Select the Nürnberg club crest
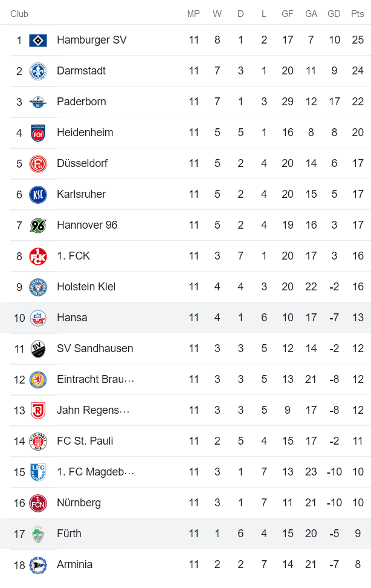Image resolution: width=371 pixels, height=588 pixels. click(x=36, y=503)
